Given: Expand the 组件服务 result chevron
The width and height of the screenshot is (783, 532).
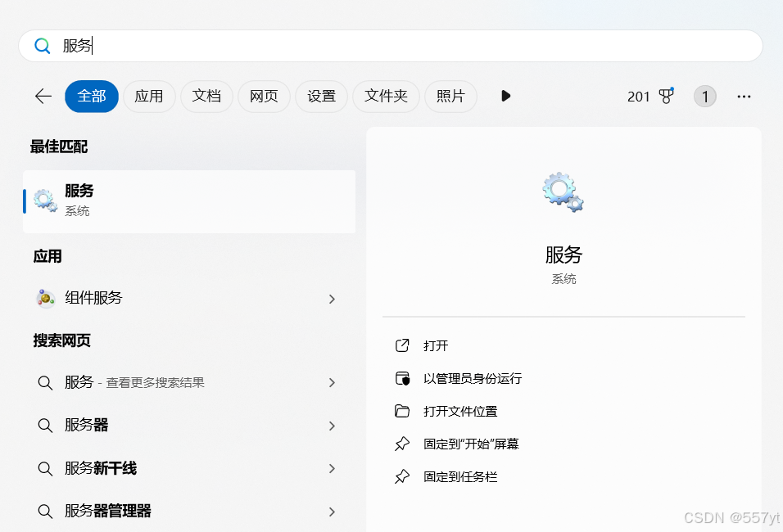Looking at the screenshot, I should tap(332, 299).
